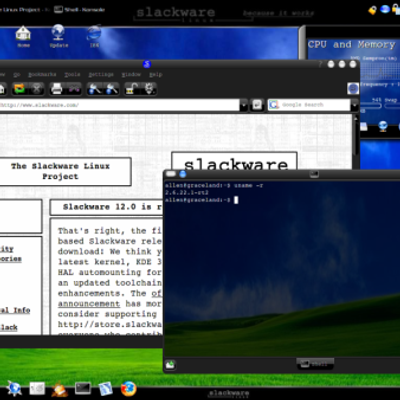Image resolution: width=400 pixels, height=400 pixels.
Task: Click the blue round icon on Konsole titlebar
Action: pyautogui.click(x=183, y=174)
